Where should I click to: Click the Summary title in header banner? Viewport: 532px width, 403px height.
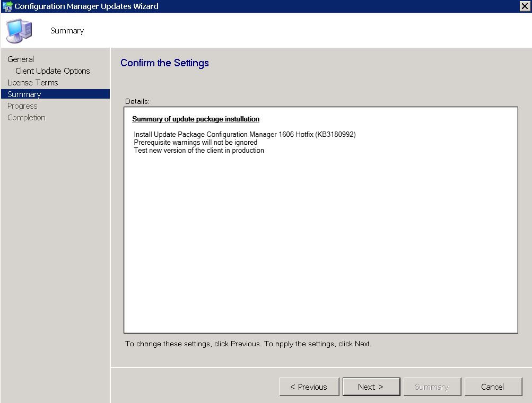(67, 31)
